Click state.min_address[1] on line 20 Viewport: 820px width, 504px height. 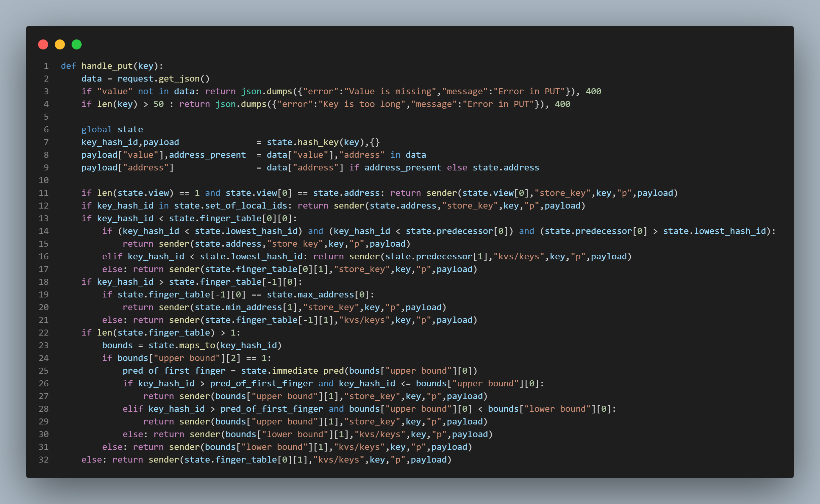pos(246,307)
